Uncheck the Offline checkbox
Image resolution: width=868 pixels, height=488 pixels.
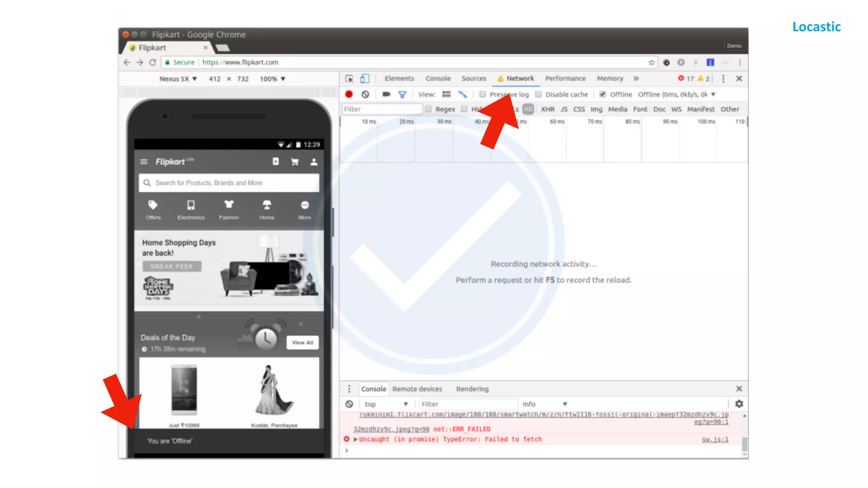[603, 94]
